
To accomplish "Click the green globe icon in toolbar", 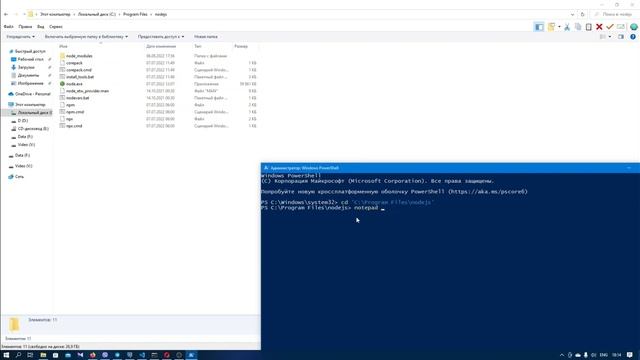I will 633,27.
